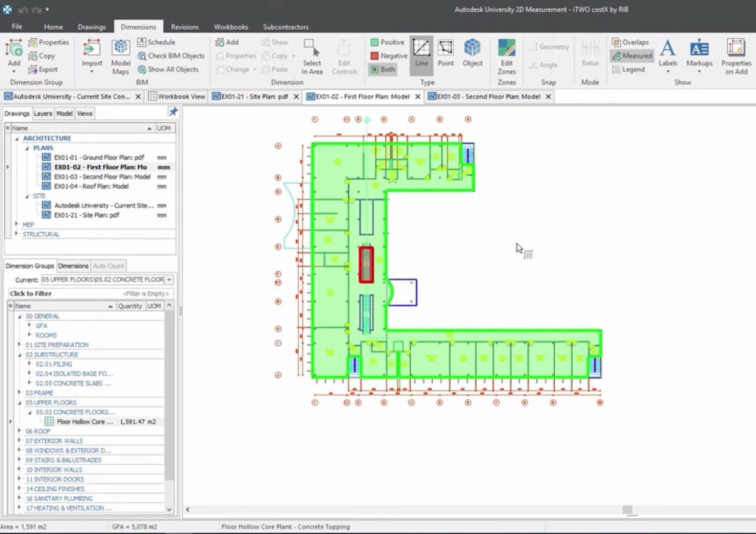The height and width of the screenshot is (534, 756).
Task: Export the dimension group
Action: 43,69
